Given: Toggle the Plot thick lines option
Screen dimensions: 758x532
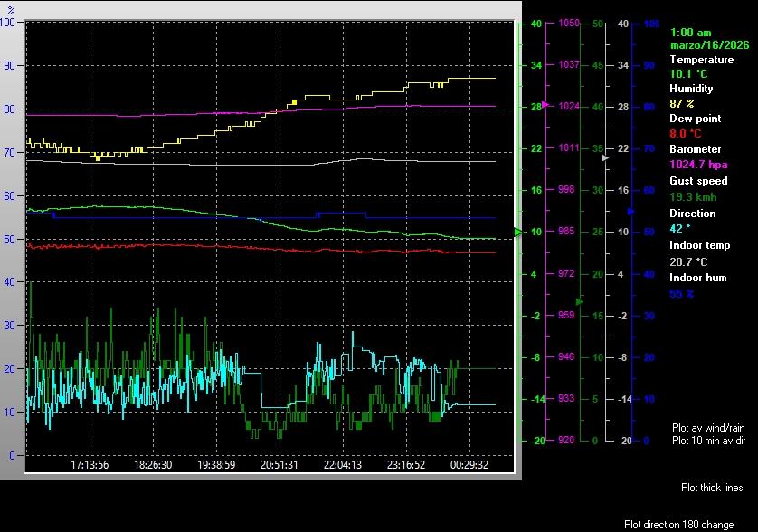Looking at the screenshot, I should 712,488.
